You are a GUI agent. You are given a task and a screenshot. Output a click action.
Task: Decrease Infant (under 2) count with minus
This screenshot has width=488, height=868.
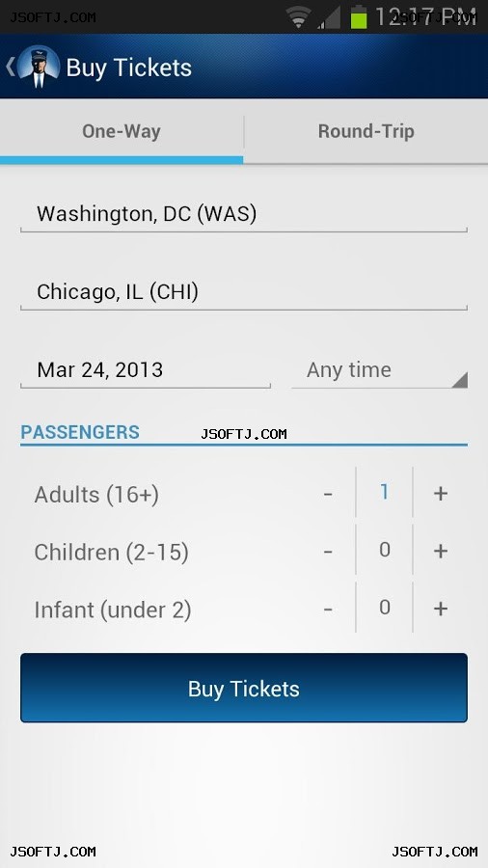coord(328,609)
